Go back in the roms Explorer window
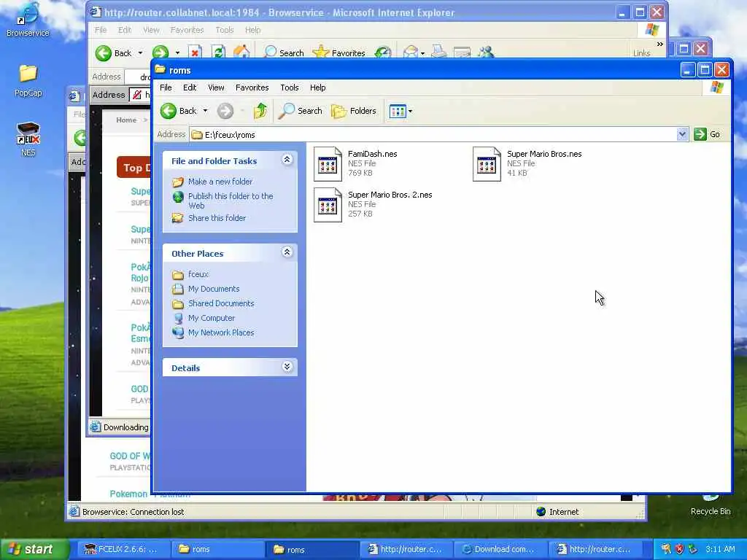Image resolution: width=747 pixels, height=560 pixels. point(178,111)
